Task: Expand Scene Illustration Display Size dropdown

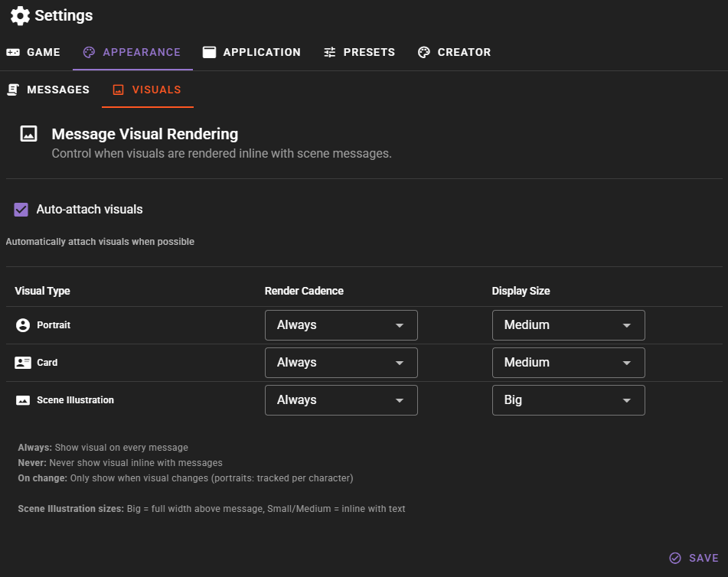Action: 568,400
